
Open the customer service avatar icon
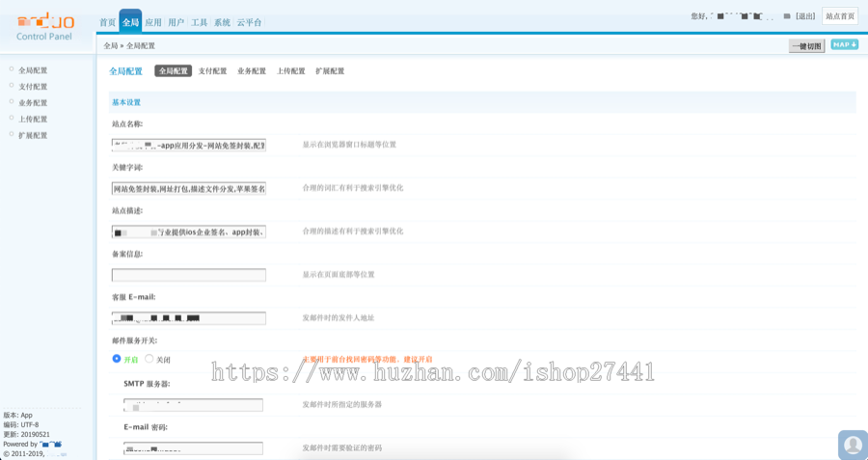(x=853, y=445)
